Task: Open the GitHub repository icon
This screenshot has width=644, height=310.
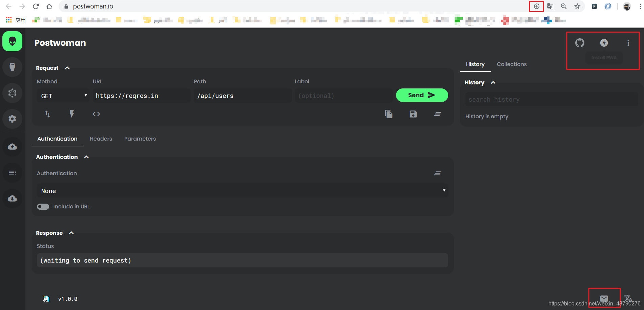Action: point(580,43)
